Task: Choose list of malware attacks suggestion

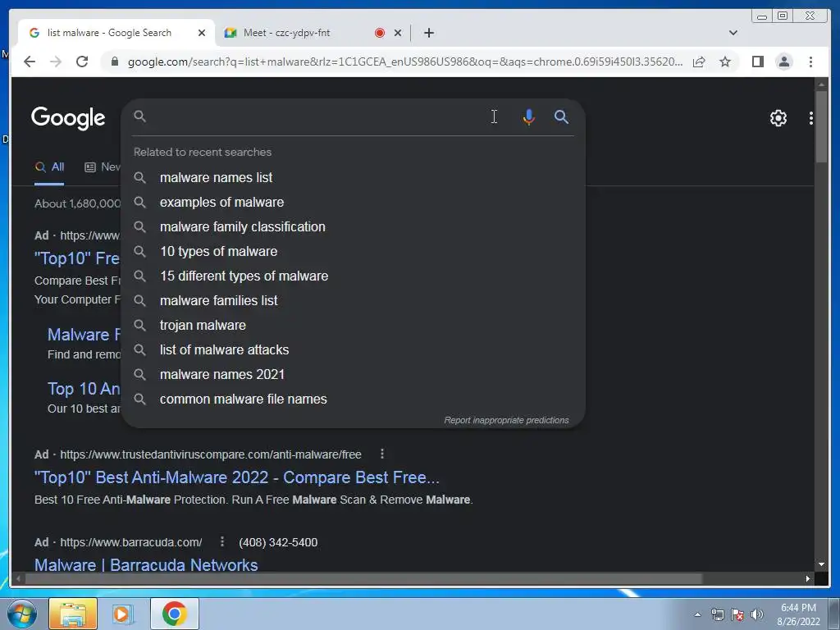Action: (x=353, y=349)
